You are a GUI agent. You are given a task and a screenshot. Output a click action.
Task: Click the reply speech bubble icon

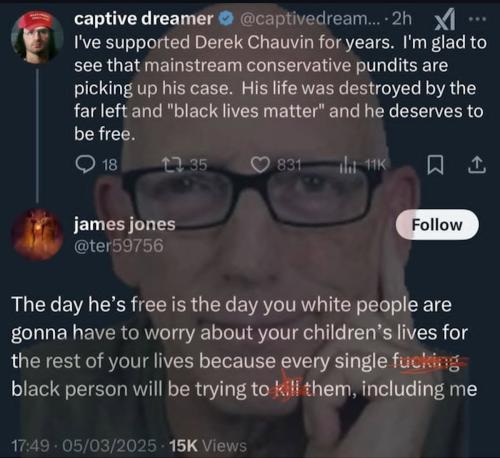tap(85, 165)
